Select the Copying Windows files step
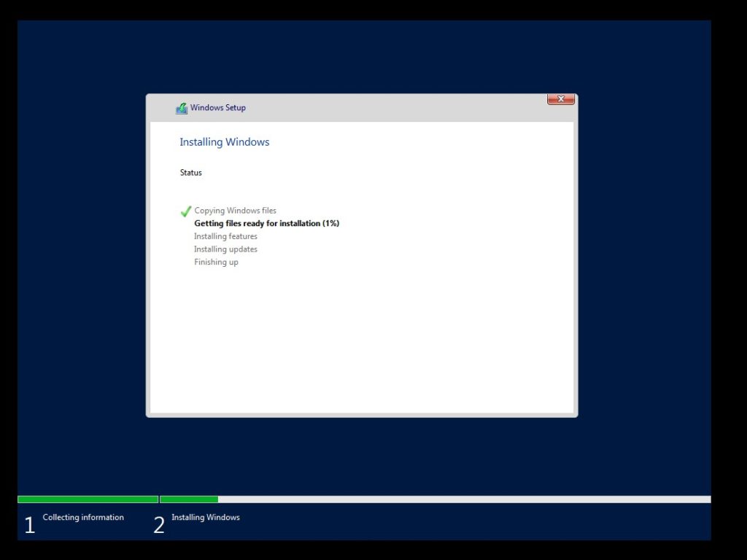Viewport: 747px width, 560px height. 235,210
